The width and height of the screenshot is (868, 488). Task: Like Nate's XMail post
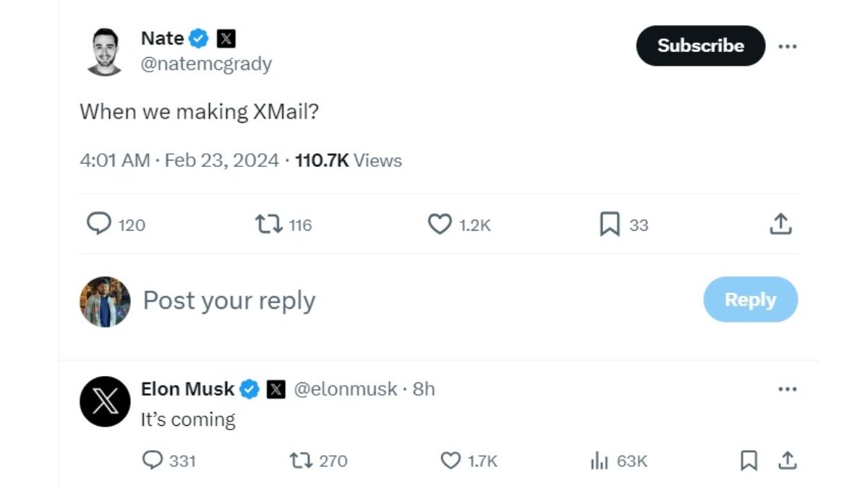[440, 225]
